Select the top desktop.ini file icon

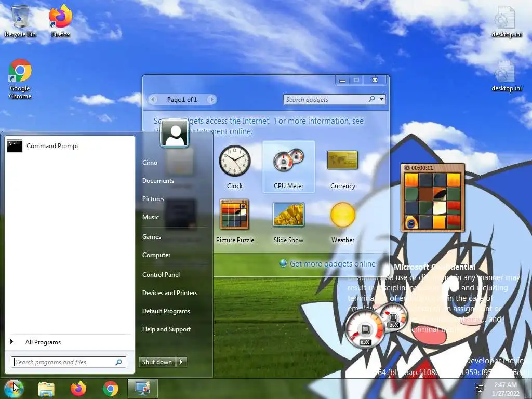point(506,21)
